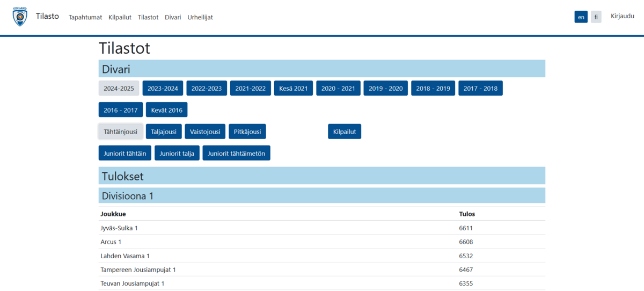Image resolution: width=644 pixels, height=291 pixels.
Task: Click the Finland archery federation logo
Action: pyautogui.click(x=20, y=17)
